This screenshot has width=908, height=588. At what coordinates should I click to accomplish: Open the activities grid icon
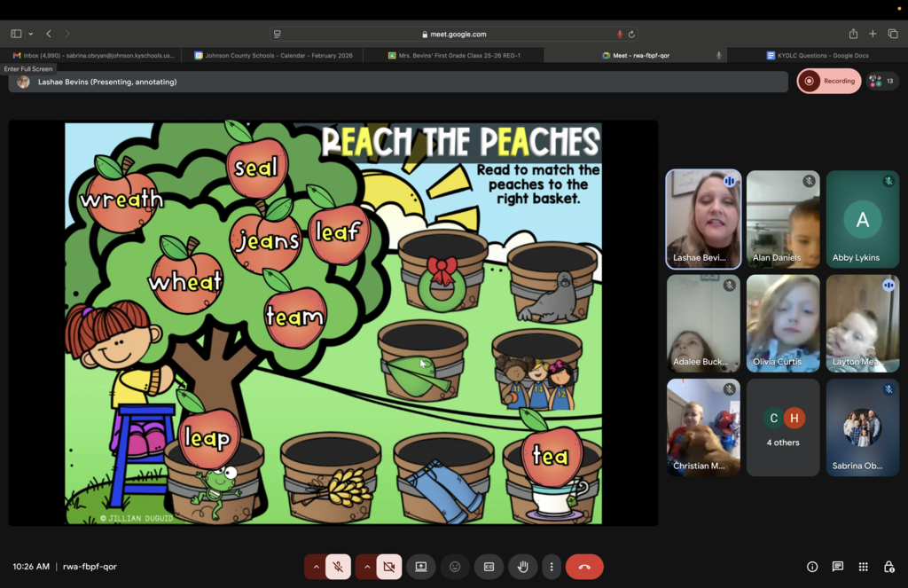pos(863,567)
